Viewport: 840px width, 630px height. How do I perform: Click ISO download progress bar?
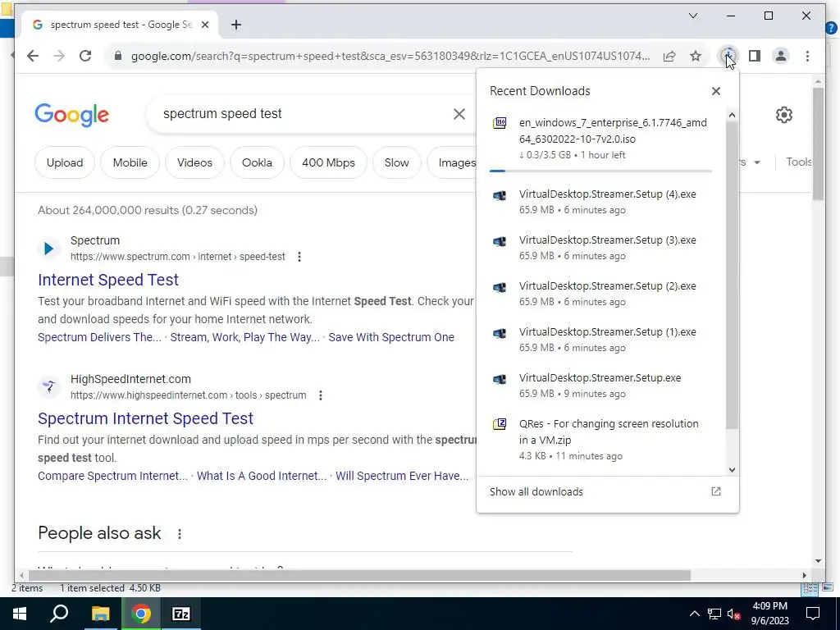coord(600,171)
